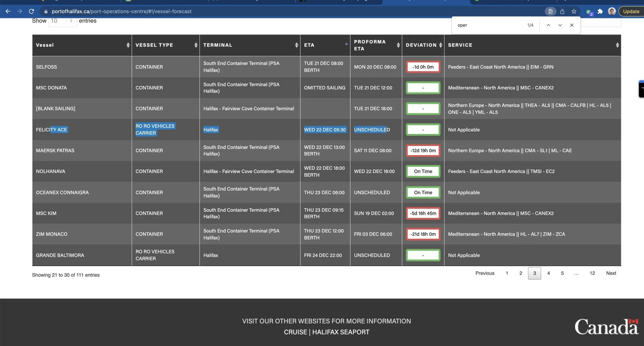This screenshot has width=644, height=346.
Task: Open the HALIFAX SEAPORT website link
Action: pos(341,332)
